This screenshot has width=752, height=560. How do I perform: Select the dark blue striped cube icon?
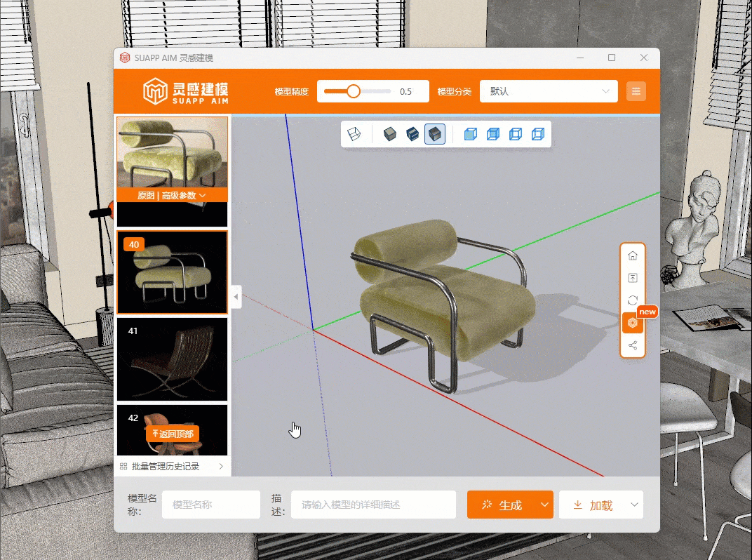(412, 134)
